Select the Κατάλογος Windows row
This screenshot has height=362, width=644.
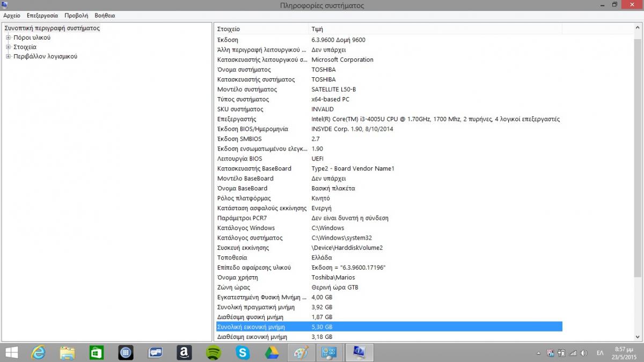tap(389, 228)
